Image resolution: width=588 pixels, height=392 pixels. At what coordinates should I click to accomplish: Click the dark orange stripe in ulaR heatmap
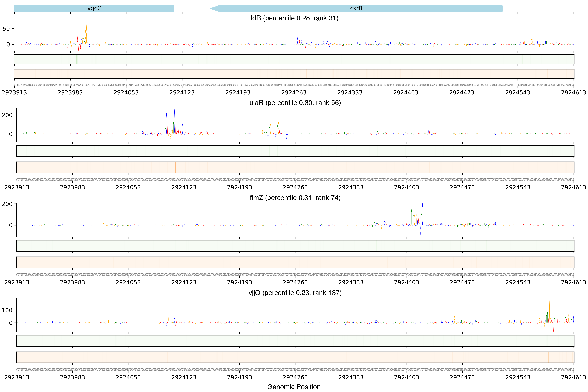point(175,167)
